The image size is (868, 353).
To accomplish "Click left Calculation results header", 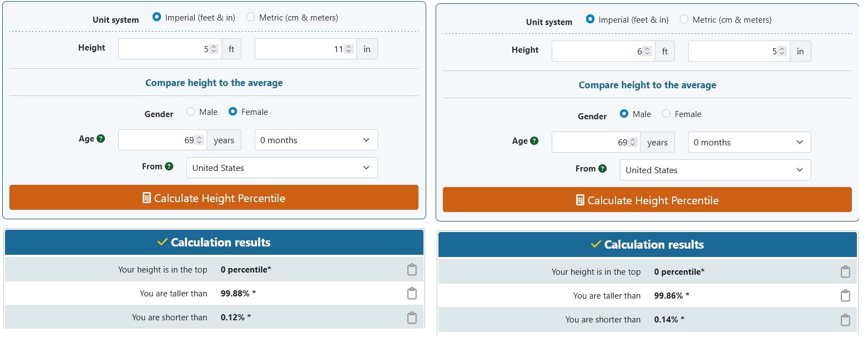I will (214, 243).
